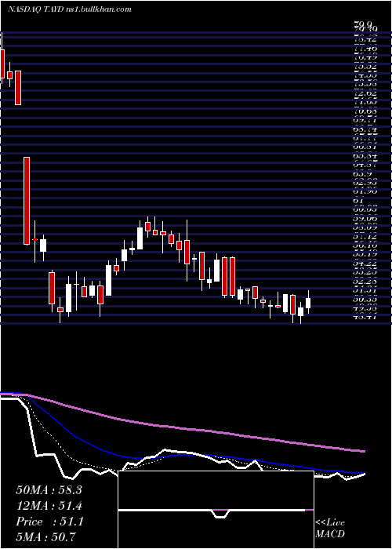The height and width of the screenshot is (549, 392).
Task: Click the "<<Live MACD" label
Action: coord(330,529)
